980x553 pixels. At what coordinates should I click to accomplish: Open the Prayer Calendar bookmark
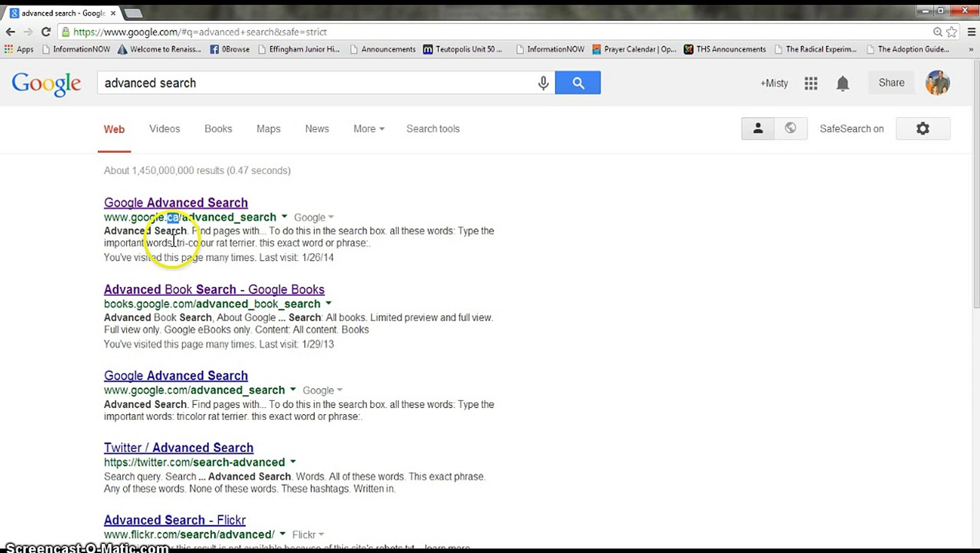coord(634,49)
